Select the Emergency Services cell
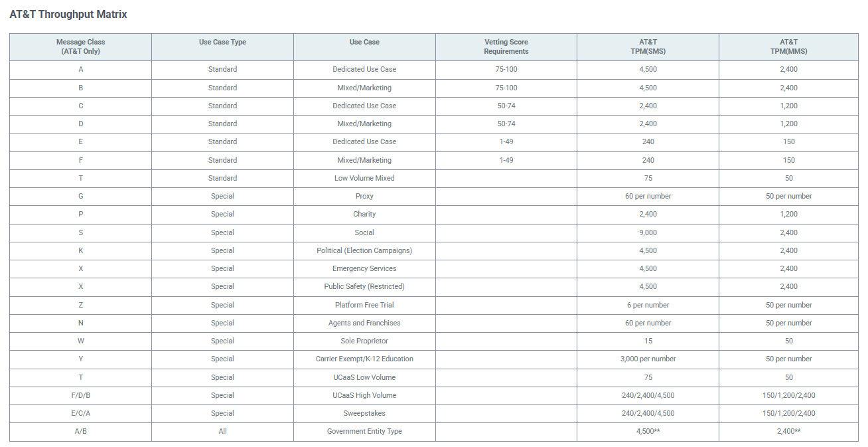This screenshot has width=868, height=447. coord(364,268)
